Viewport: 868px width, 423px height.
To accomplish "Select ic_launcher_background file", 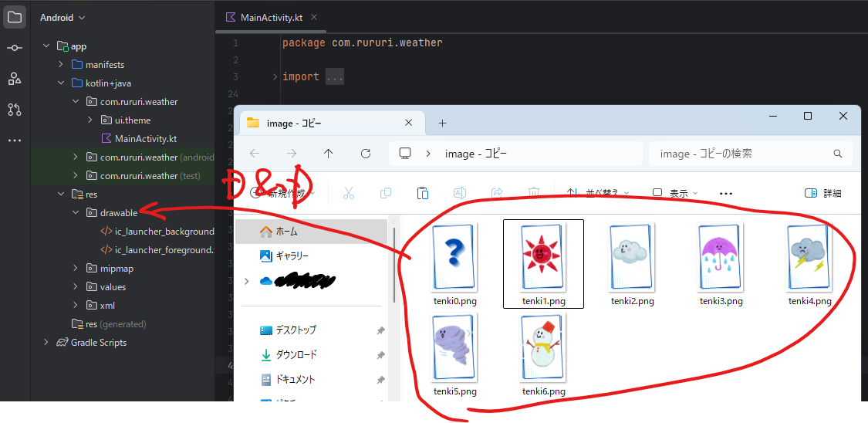I will [x=157, y=232].
